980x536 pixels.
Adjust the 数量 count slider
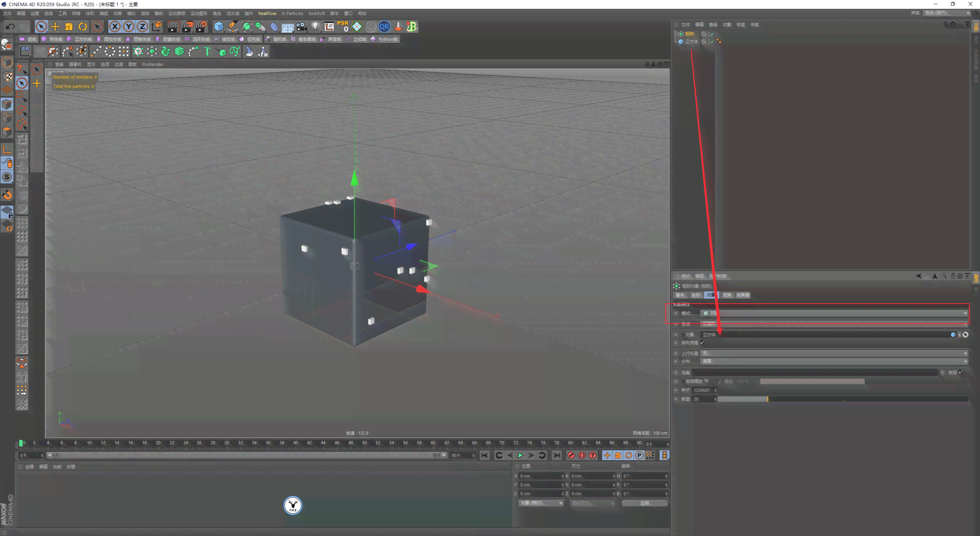(843, 399)
